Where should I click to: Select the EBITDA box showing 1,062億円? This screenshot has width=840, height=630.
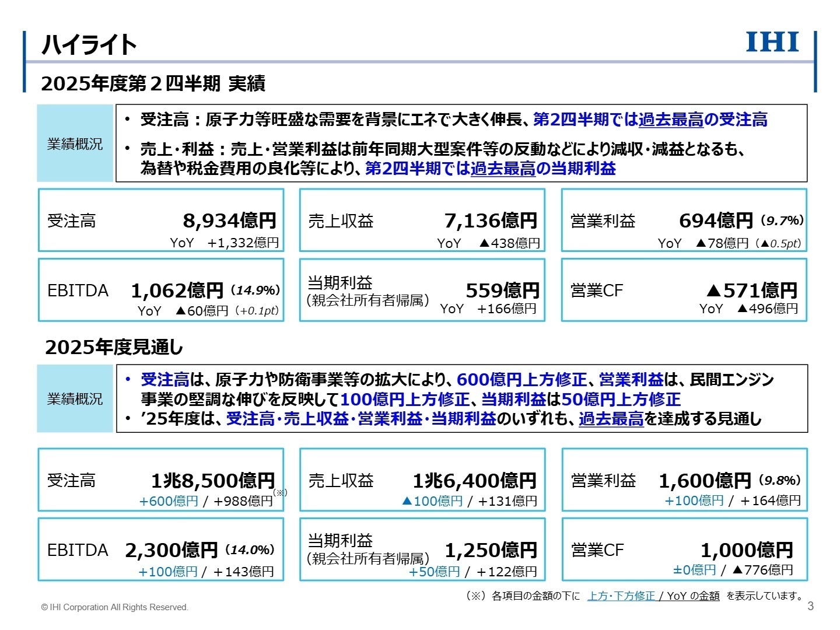(161, 290)
